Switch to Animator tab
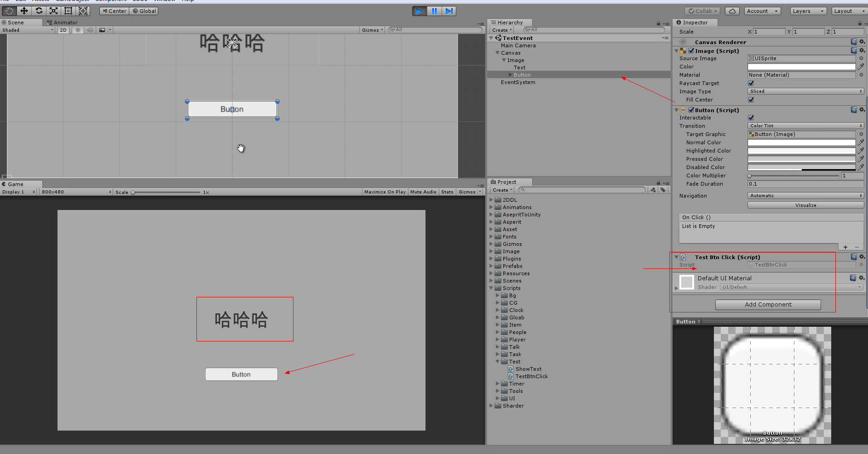Image resolution: width=868 pixels, height=454 pixels. (62, 23)
